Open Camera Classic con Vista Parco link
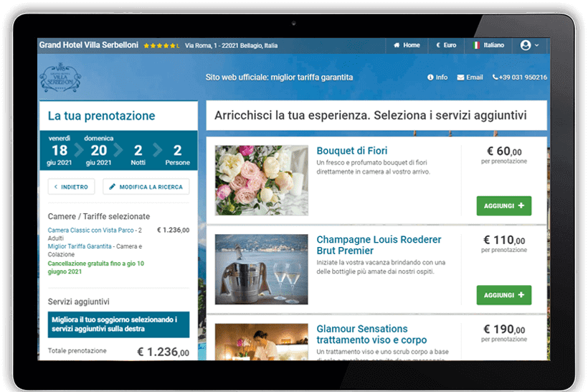This screenshot has width=588, height=392. pos(90,230)
